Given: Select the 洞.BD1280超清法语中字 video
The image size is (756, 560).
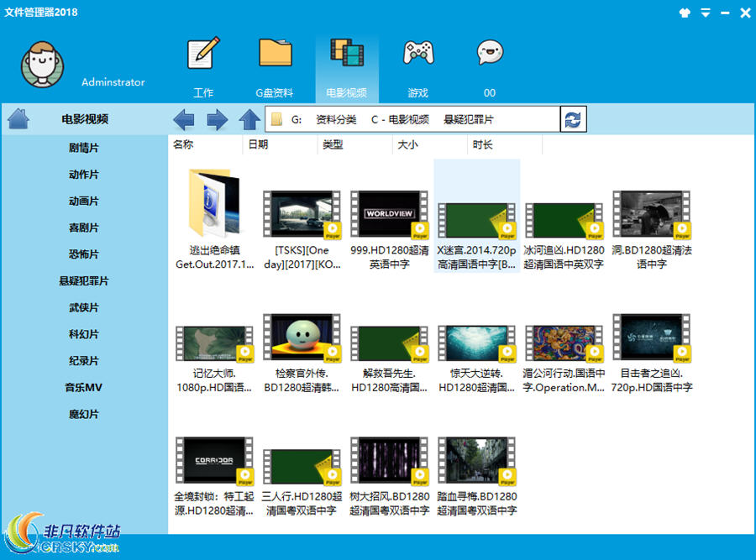Looking at the screenshot, I should pos(652,230).
